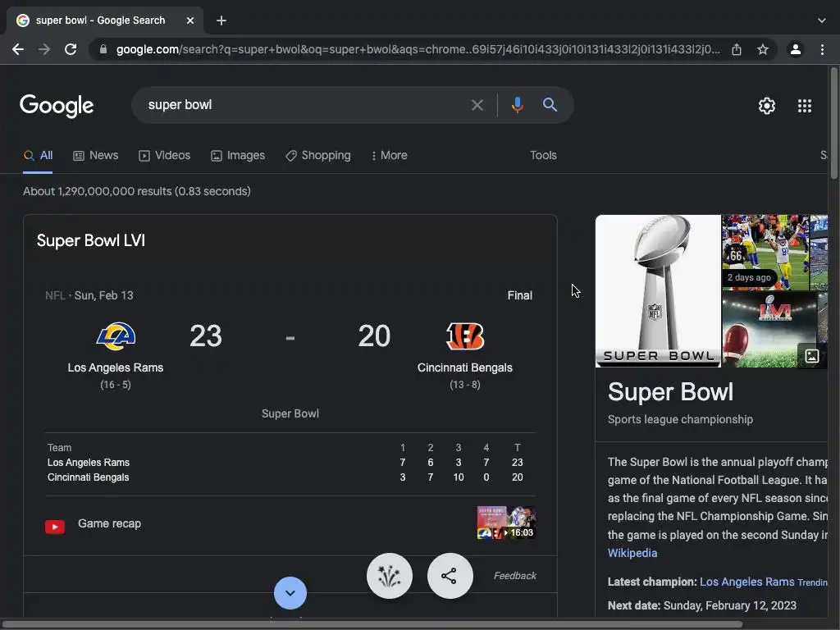The width and height of the screenshot is (840, 630).
Task: Click the horizontal scrollbar at bottom
Action: tap(372, 624)
